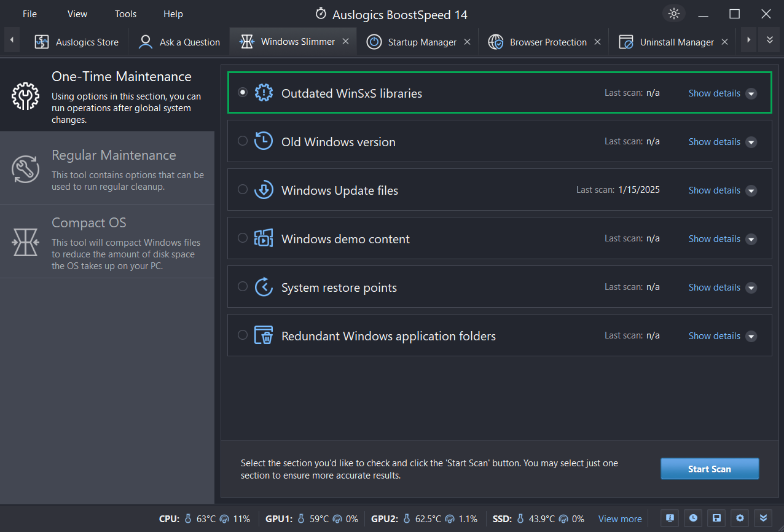Click the system information monitor icon
784x532 pixels.
(x=669, y=518)
